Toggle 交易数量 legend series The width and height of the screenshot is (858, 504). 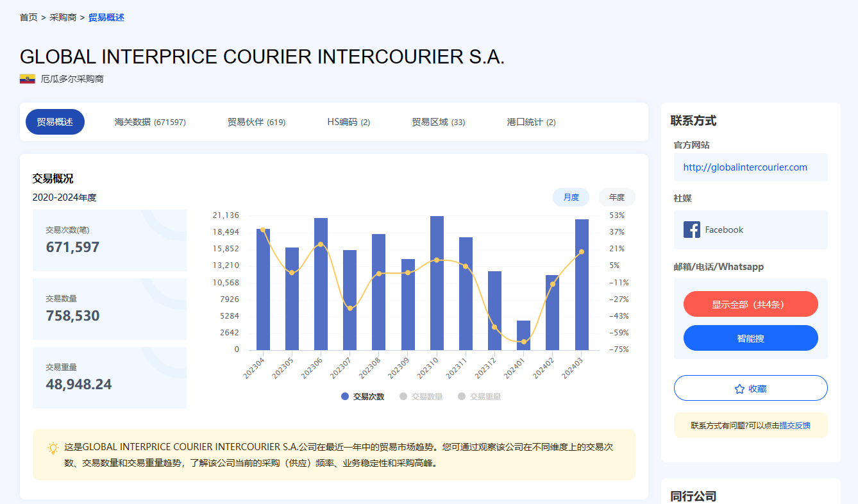[421, 396]
